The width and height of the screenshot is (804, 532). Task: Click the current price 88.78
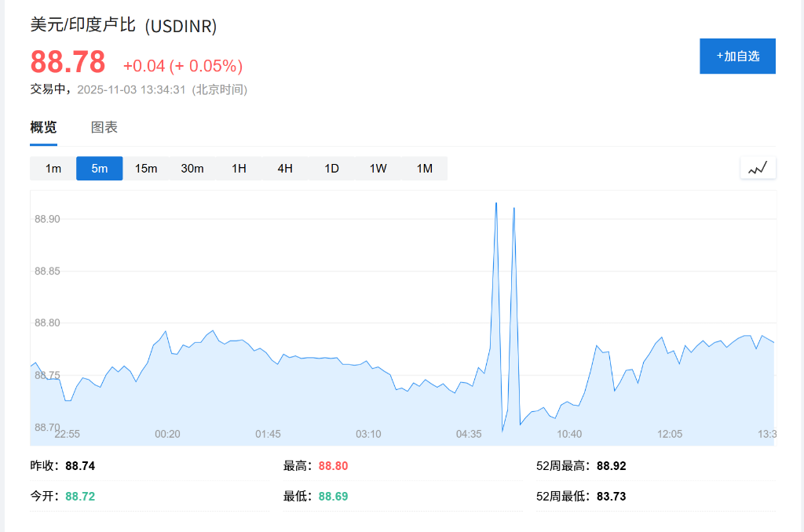[67, 62]
